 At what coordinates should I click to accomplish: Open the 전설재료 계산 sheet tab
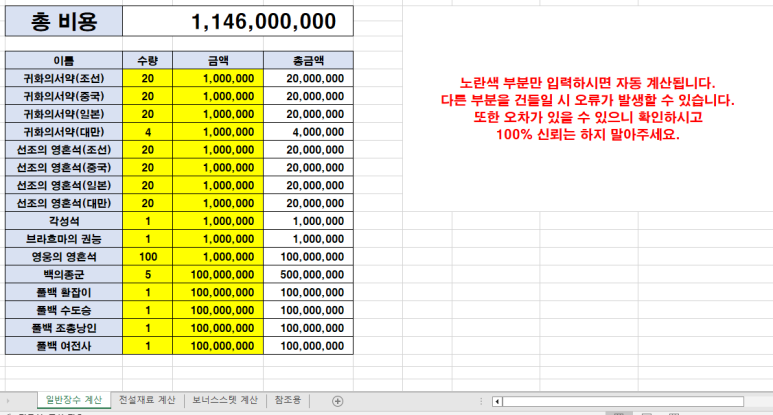[x=147, y=400]
